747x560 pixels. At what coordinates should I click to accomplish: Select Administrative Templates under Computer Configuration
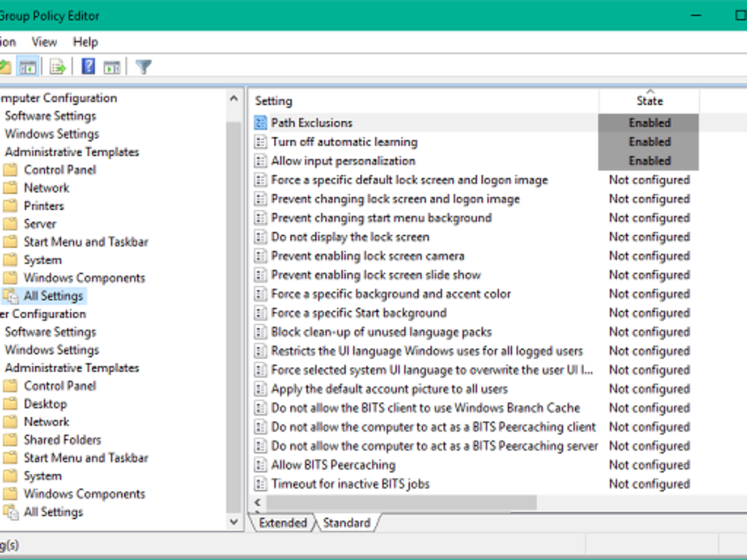(x=72, y=152)
